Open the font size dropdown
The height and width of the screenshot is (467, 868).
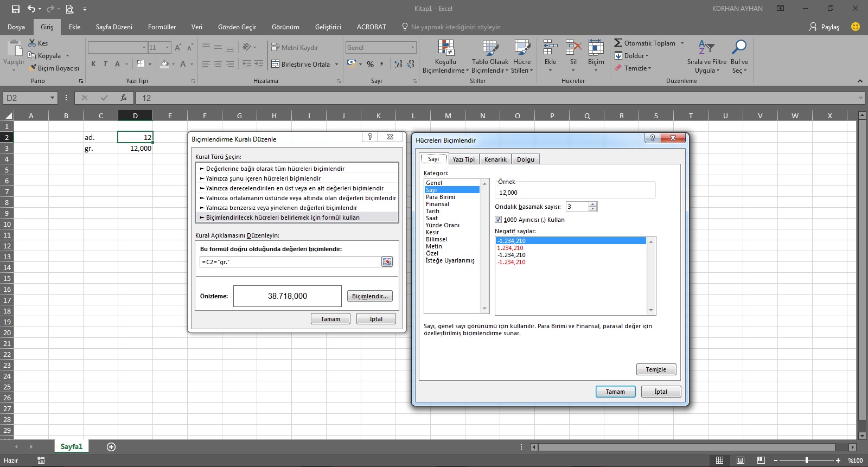coord(167,48)
